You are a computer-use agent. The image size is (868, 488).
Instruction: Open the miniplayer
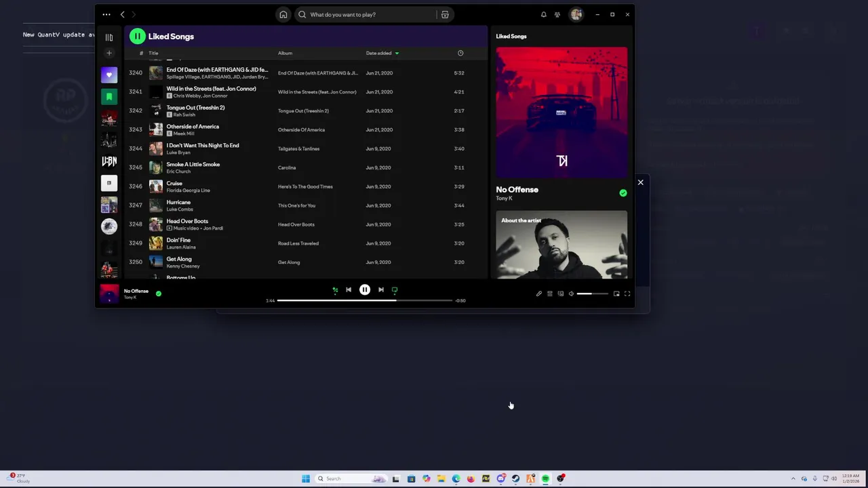(616, 293)
